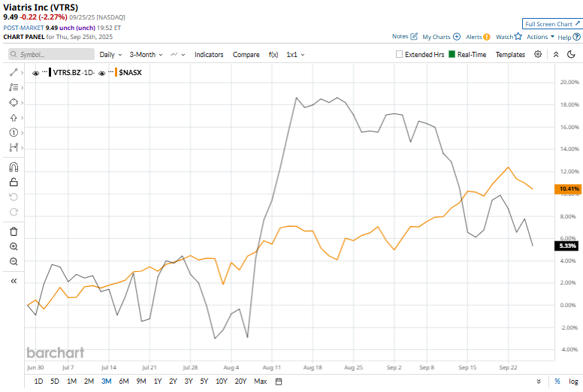Select the trend line drawing tool
Screen dimensions: 583x392
click(x=14, y=72)
